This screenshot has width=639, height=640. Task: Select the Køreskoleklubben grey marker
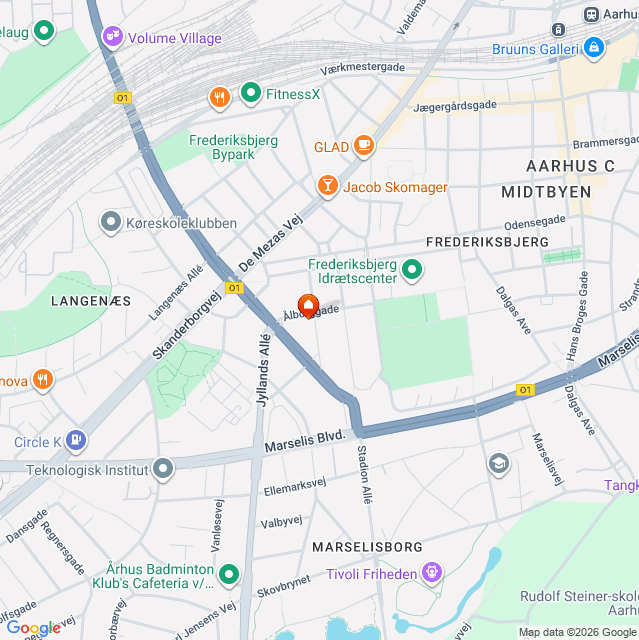click(x=111, y=222)
